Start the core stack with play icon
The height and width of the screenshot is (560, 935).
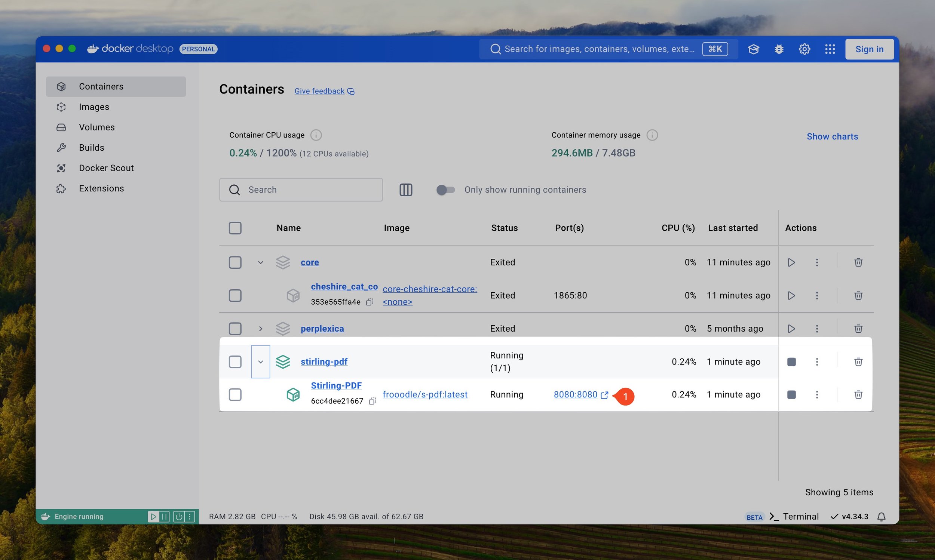coord(791,262)
